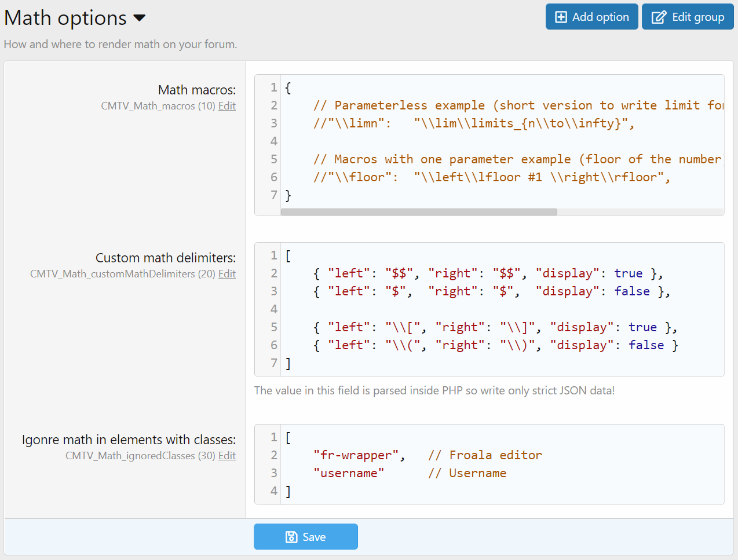Click the floppy disk icon on Save
Screen dimensions: 738x560
point(291,537)
